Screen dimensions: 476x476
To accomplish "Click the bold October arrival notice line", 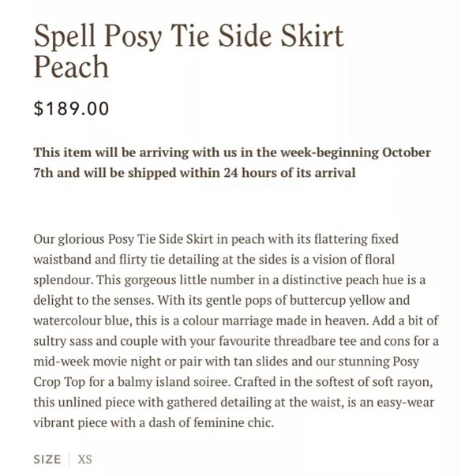I will (232, 152).
